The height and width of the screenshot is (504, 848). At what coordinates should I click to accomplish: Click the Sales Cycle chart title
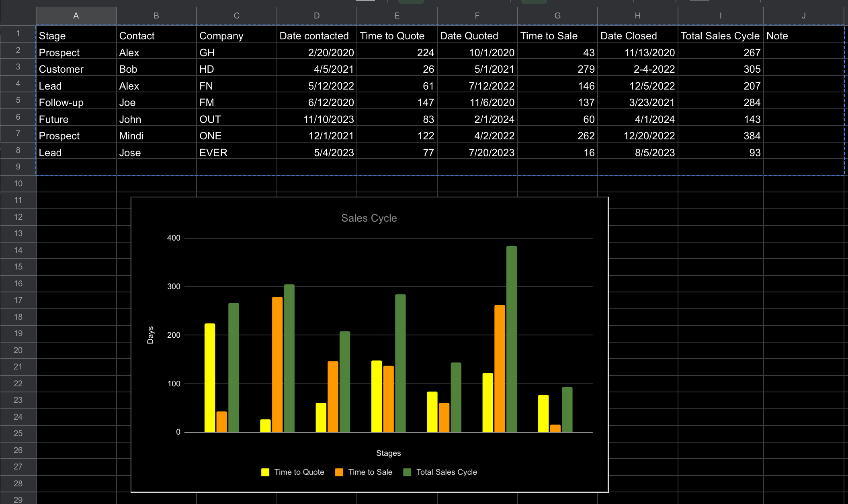pyautogui.click(x=369, y=218)
